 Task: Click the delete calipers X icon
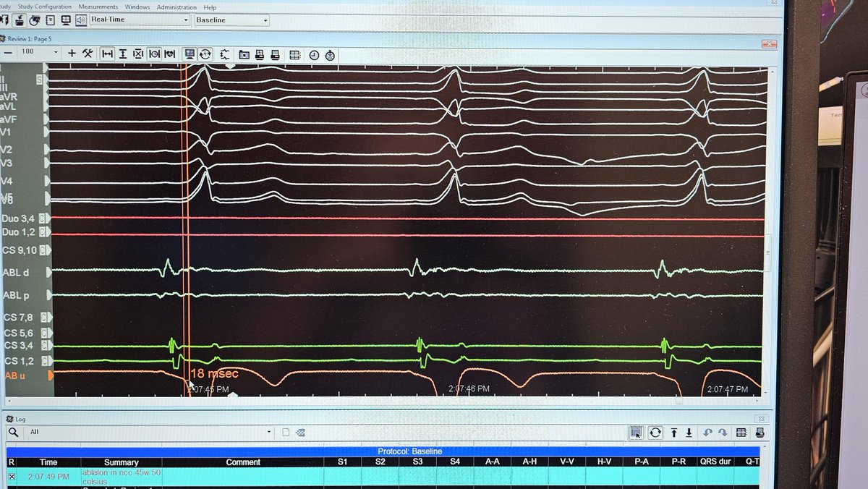(x=138, y=53)
